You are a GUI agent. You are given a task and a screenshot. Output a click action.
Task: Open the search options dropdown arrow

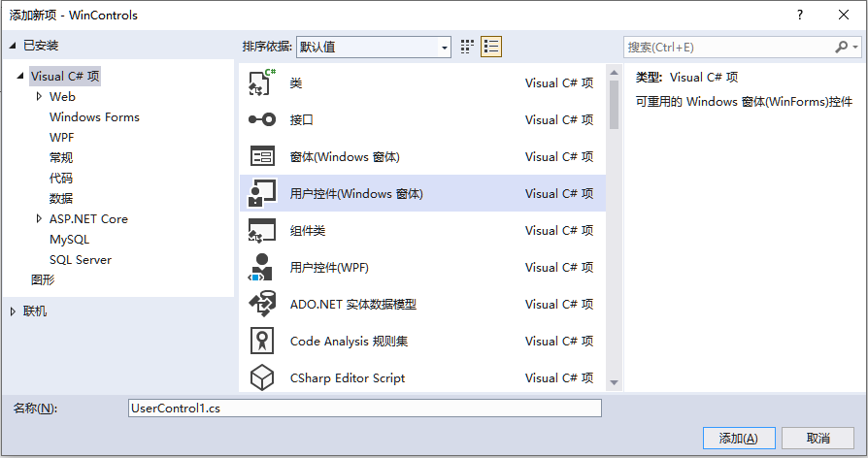tap(855, 47)
